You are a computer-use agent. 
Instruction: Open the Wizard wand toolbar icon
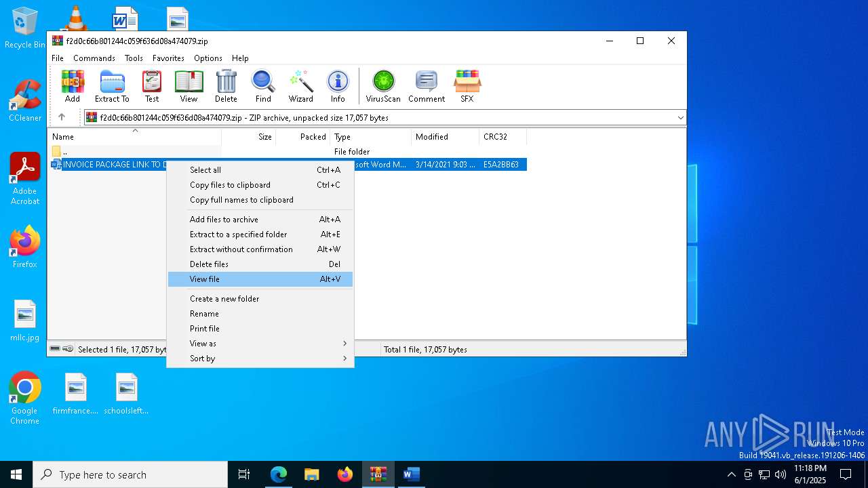tap(300, 86)
